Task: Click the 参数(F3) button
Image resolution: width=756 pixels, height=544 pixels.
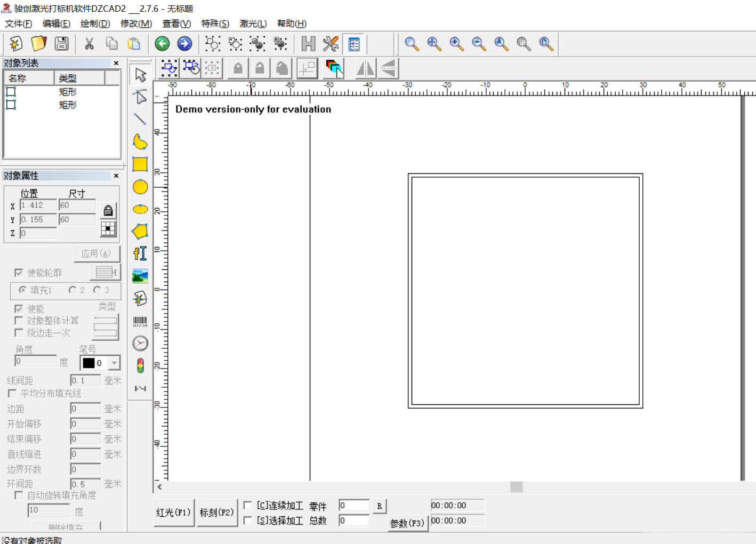Action: point(408,523)
